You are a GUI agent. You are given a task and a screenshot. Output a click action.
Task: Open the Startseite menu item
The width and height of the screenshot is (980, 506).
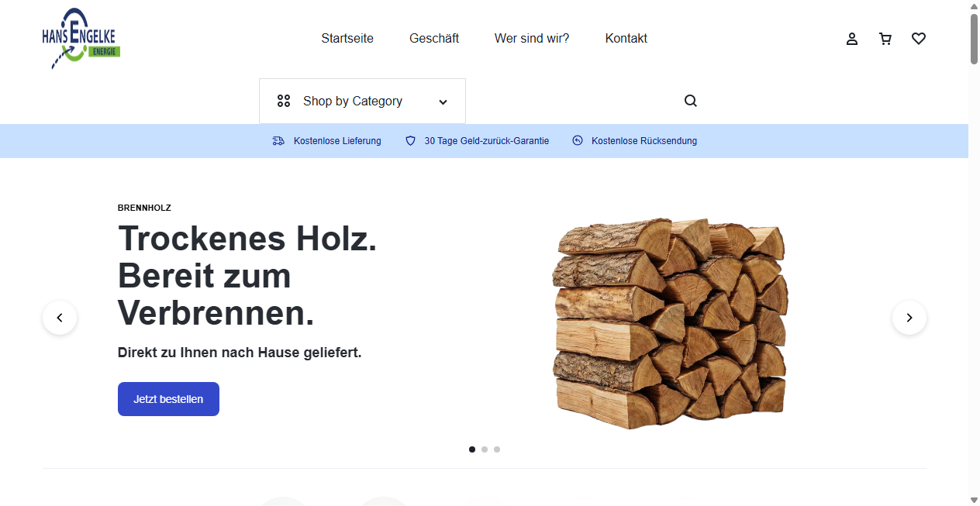347,38
